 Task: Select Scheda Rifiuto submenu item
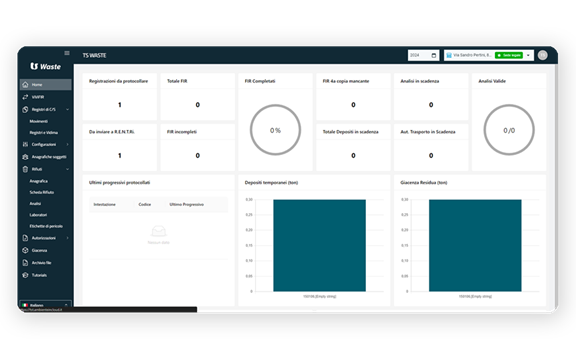42,192
